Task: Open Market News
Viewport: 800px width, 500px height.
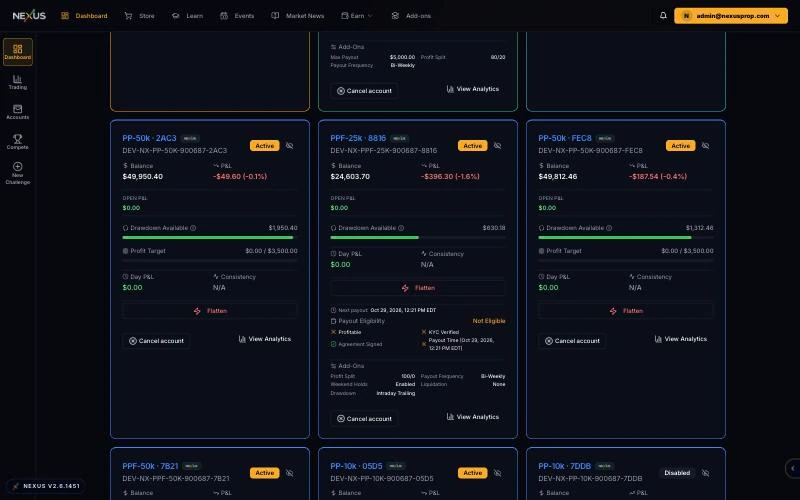Action: point(297,16)
